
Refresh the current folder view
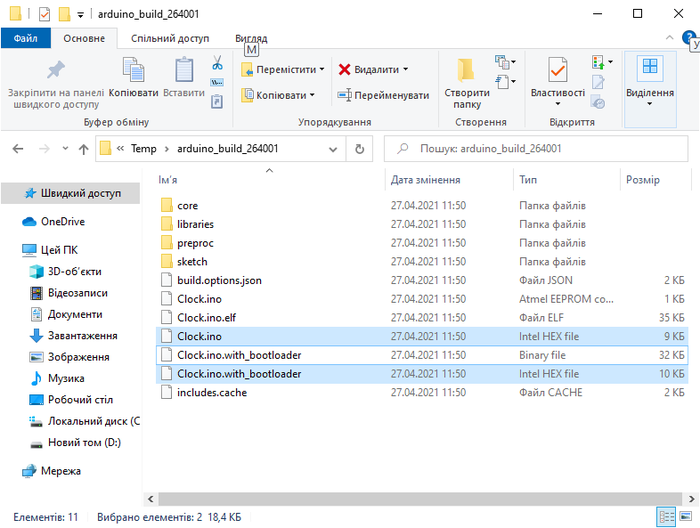click(359, 149)
